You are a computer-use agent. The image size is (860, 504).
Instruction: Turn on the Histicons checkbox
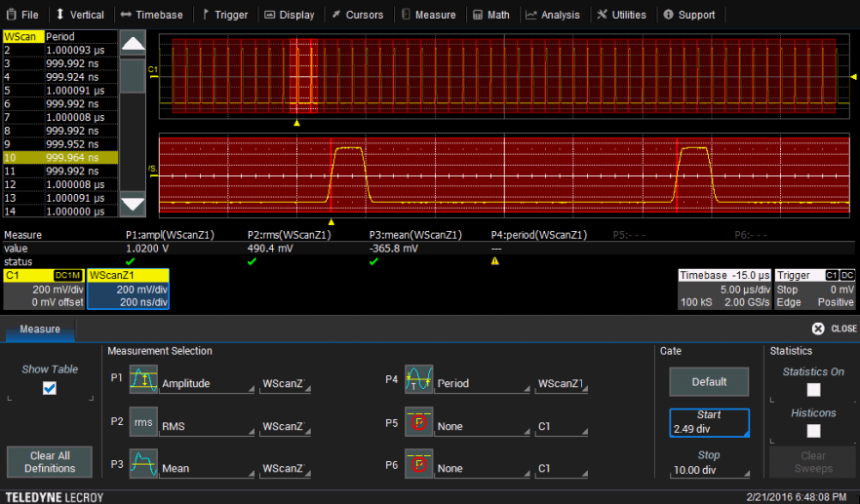coord(813,431)
